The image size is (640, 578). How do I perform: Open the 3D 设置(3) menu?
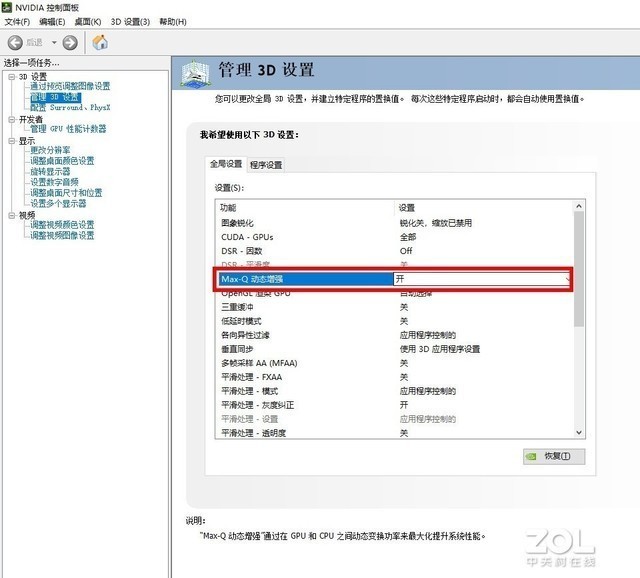[130, 22]
